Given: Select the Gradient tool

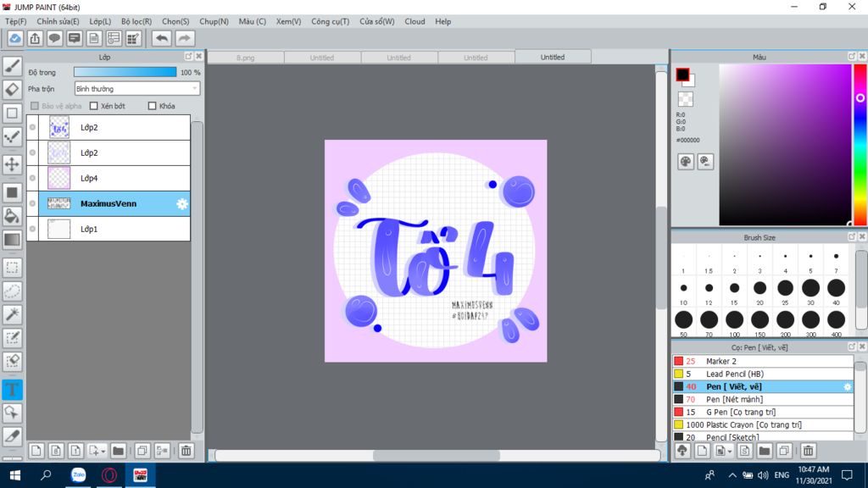Looking at the screenshot, I should [12, 240].
